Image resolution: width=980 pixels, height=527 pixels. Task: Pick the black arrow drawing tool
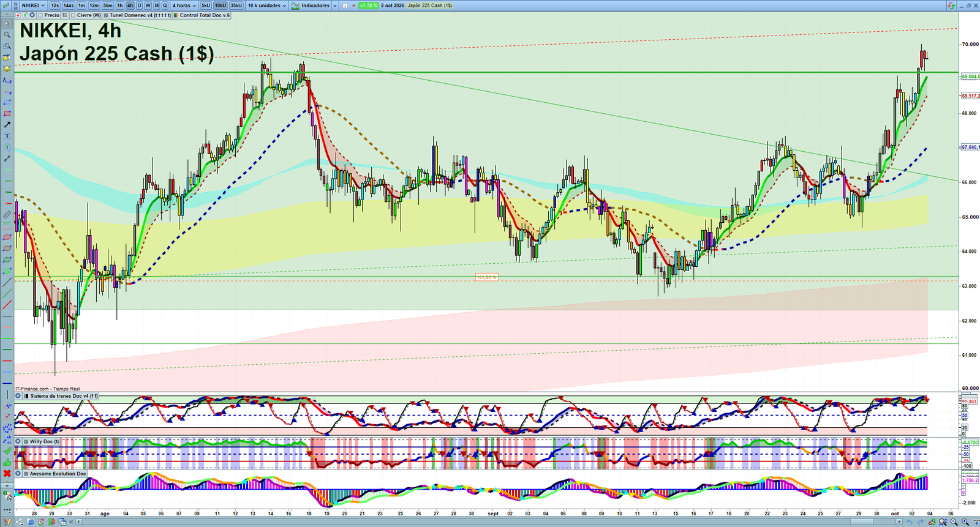click(x=7, y=125)
